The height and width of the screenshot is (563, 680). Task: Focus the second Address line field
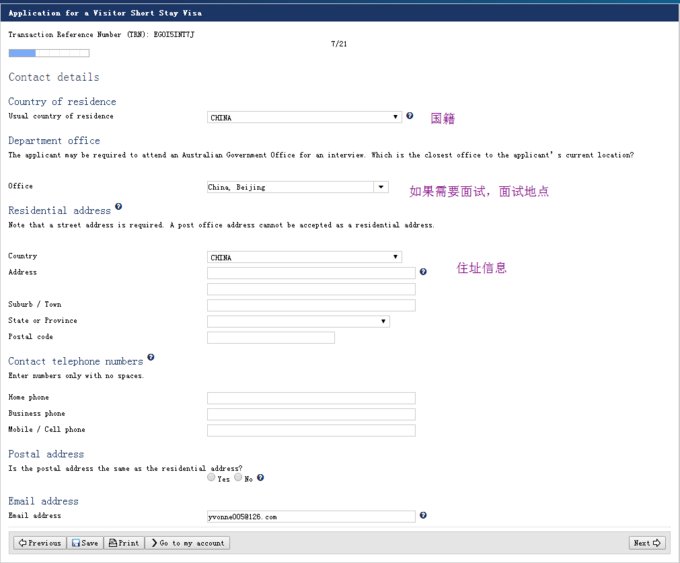click(x=311, y=289)
